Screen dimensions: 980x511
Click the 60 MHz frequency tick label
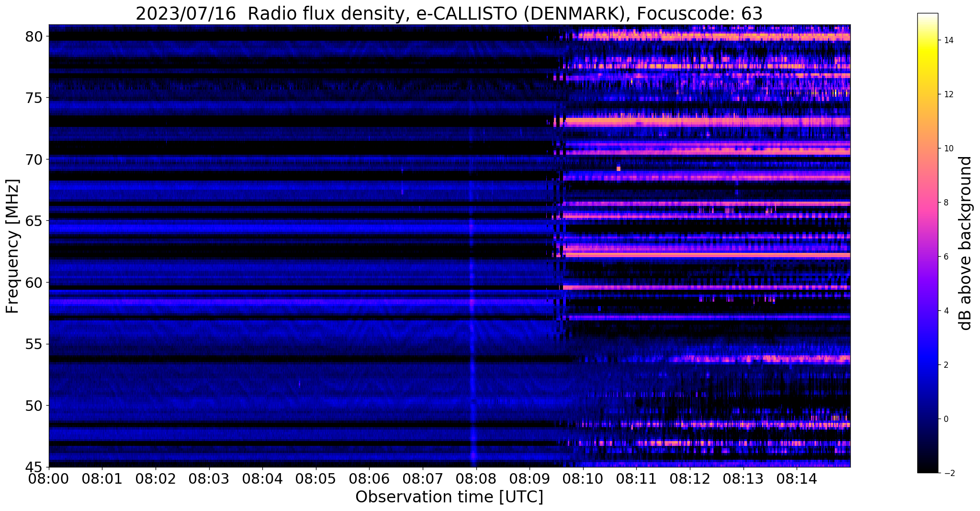[x=34, y=283]
